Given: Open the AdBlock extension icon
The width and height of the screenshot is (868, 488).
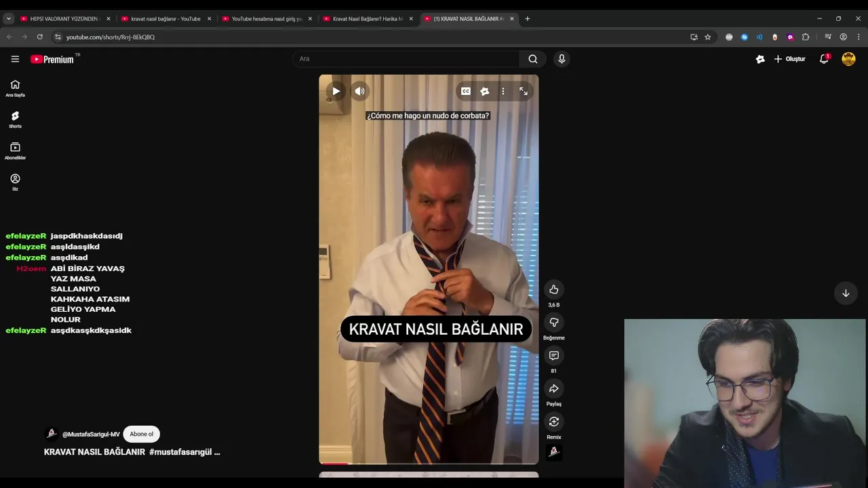Looking at the screenshot, I should 729,37.
